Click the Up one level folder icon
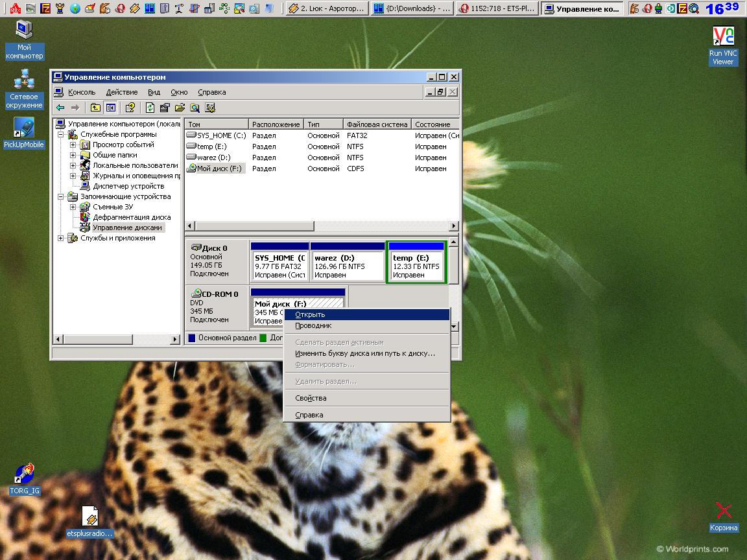The image size is (747, 560). pos(95,108)
